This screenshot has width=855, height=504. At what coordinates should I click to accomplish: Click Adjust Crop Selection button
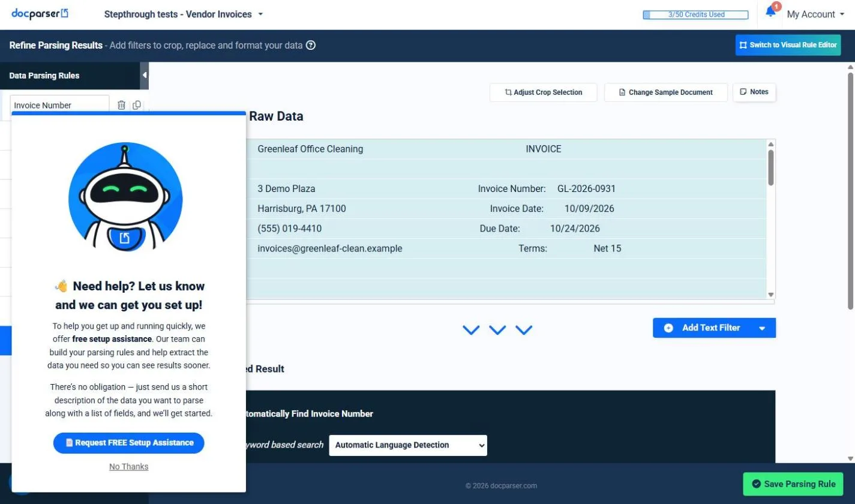(x=544, y=92)
